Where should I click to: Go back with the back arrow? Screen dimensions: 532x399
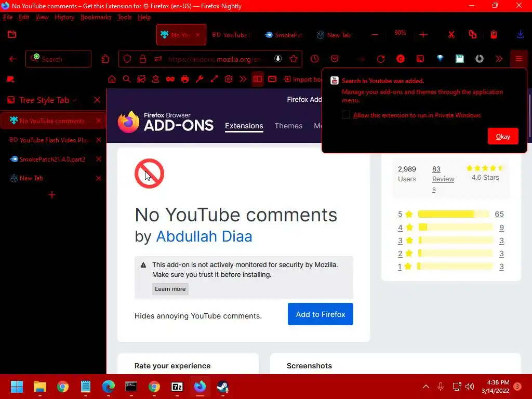[x=13, y=59]
